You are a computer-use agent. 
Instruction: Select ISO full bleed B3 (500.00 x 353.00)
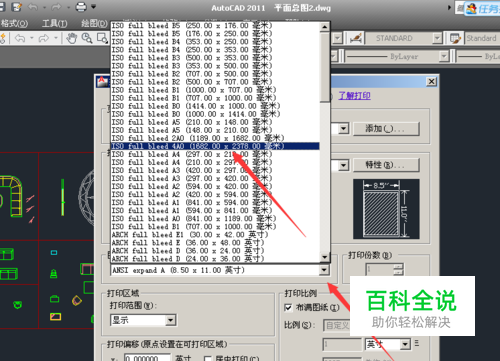(215, 58)
